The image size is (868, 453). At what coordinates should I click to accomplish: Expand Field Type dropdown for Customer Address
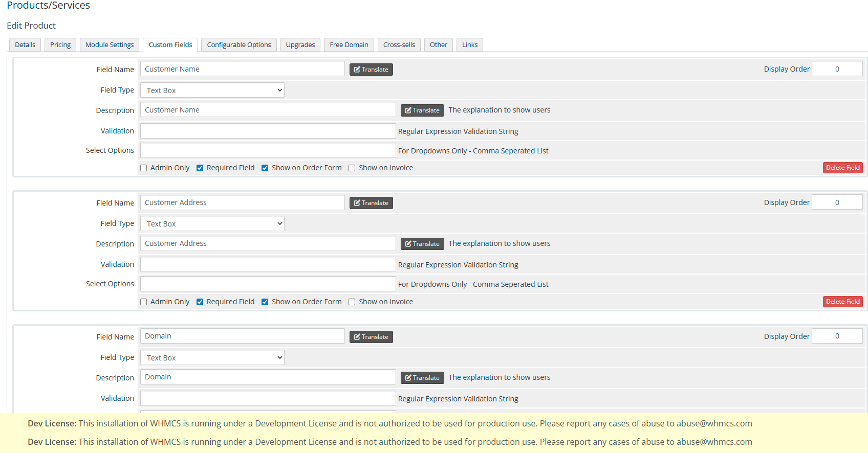212,224
